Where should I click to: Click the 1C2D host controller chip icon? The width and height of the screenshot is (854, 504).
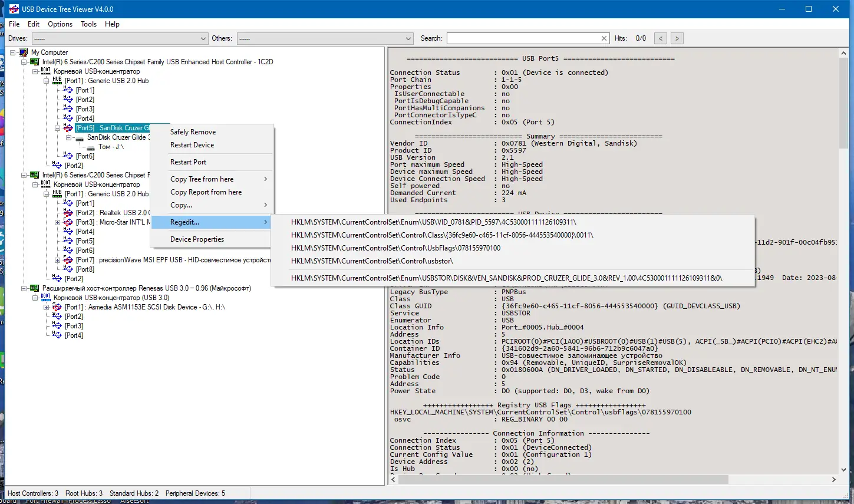point(35,62)
